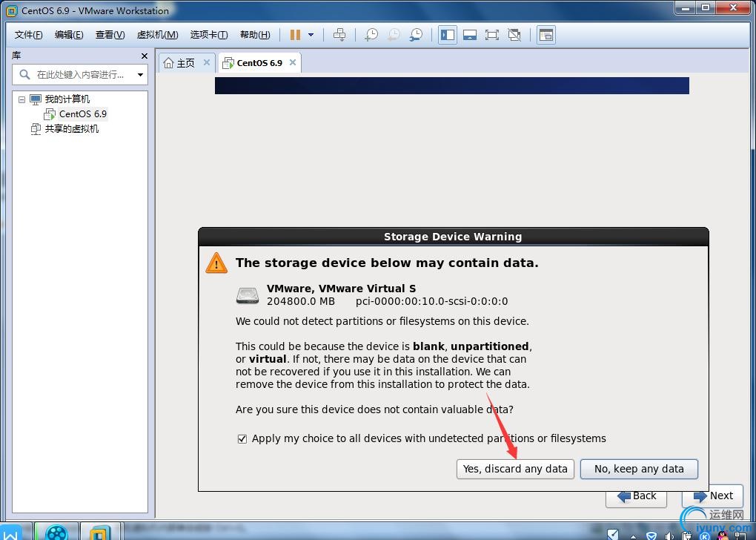Open the library search dropdown arrow

coord(140,74)
